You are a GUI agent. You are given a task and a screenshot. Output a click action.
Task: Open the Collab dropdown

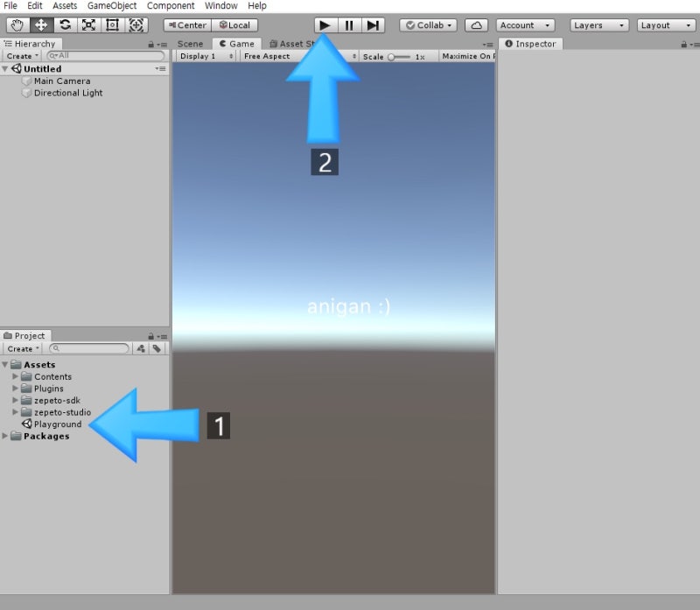pos(428,25)
